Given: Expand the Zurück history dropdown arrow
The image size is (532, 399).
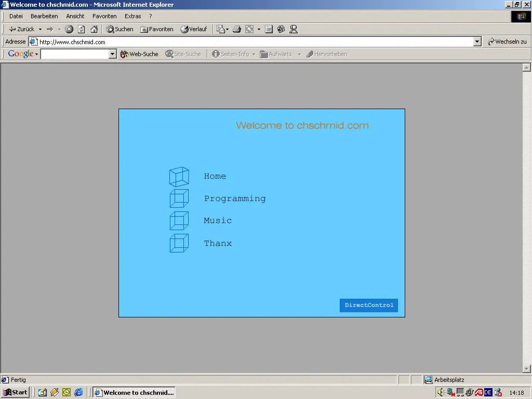Looking at the screenshot, I should [40, 29].
